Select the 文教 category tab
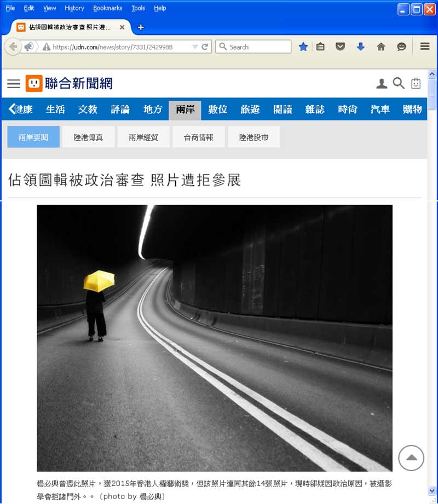This screenshot has width=438, height=504. [x=88, y=109]
